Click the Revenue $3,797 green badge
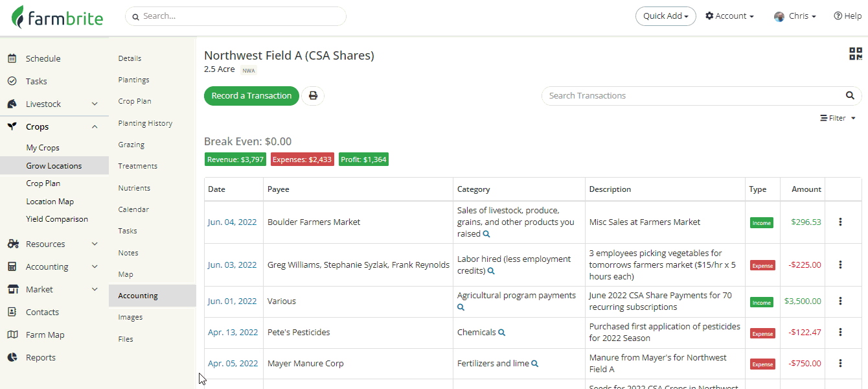The image size is (868, 389). (235, 159)
